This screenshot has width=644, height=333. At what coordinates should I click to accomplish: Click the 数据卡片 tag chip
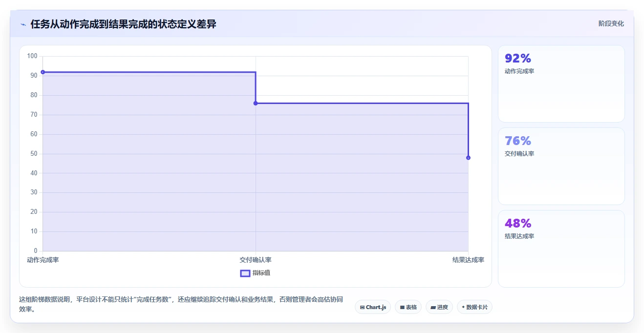(x=474, y=307)
